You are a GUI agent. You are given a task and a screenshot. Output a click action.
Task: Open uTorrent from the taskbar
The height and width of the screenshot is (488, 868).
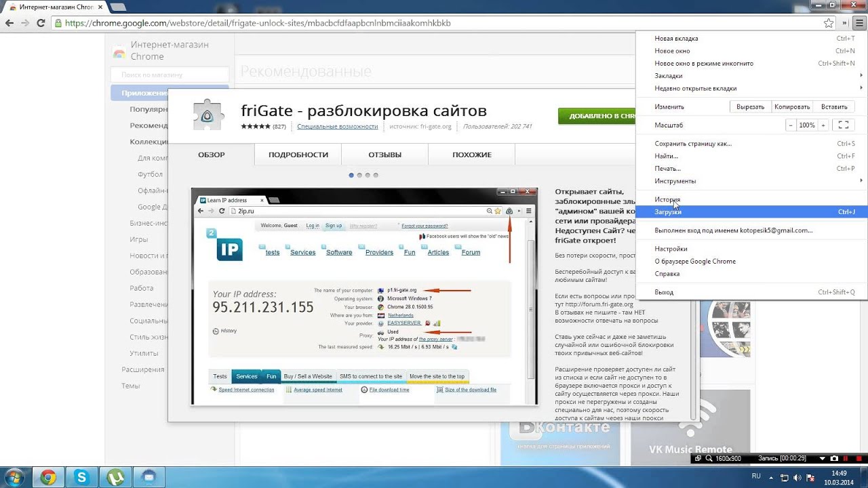[114, 477]
